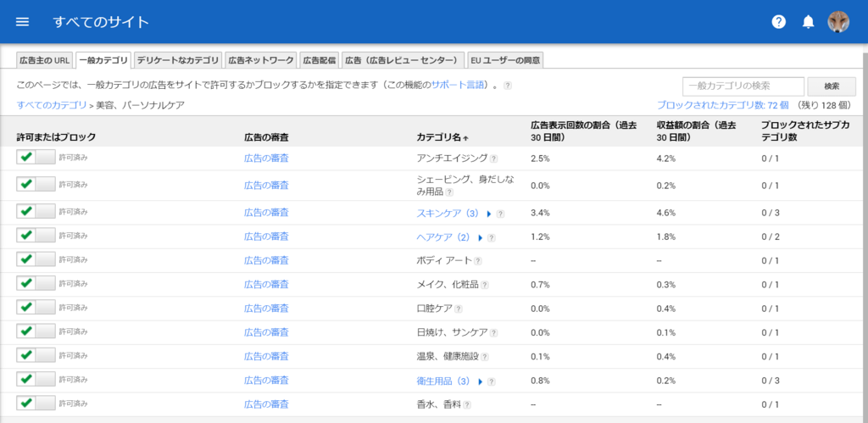Open the スキンケア（3） category link
Image resolution: width=868 pixels, height=423 pixels.
pyautogui.click(x=448, y=213)
